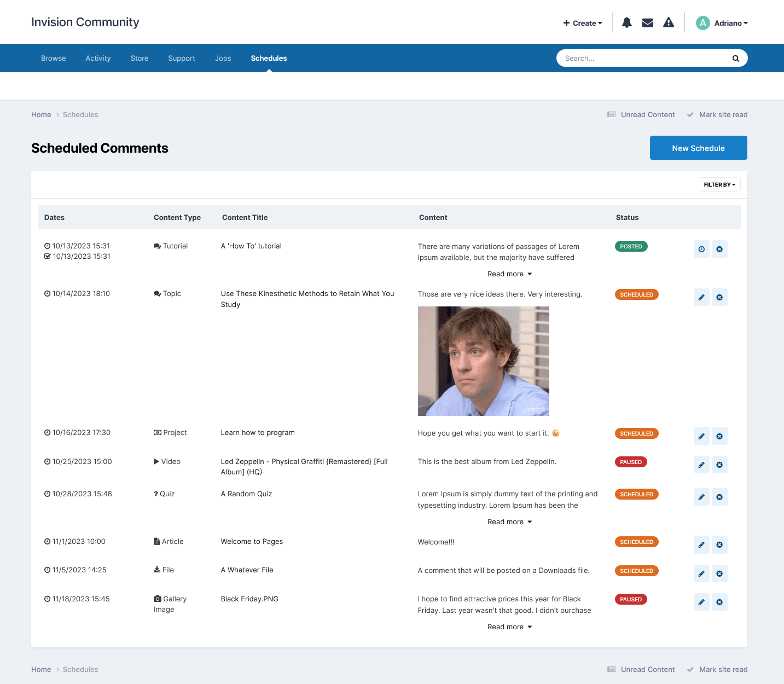Screen dimensions: 784x684
Task: Edit the Kinesthetic Methods scheduled topic
Action: click(x=701, y=297)
